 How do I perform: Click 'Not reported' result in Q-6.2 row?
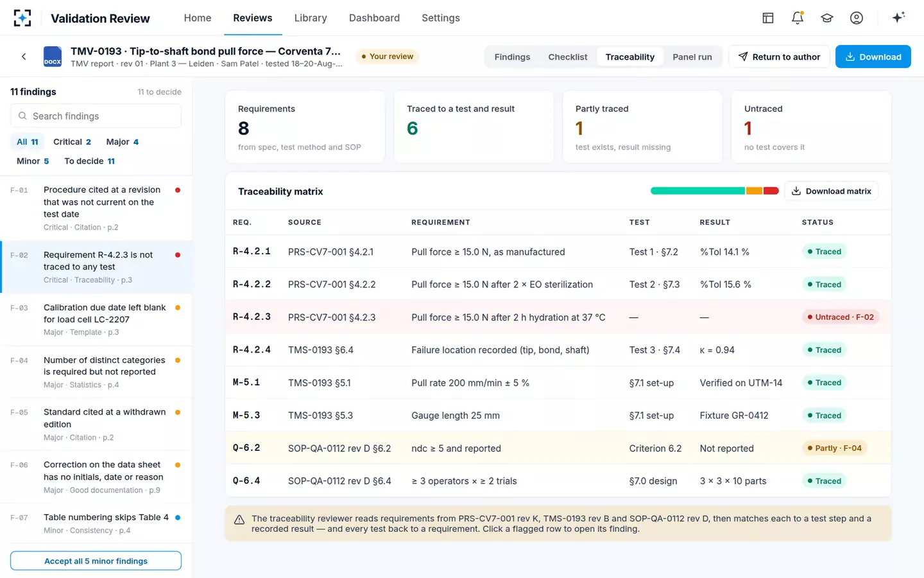click(726, 448)
